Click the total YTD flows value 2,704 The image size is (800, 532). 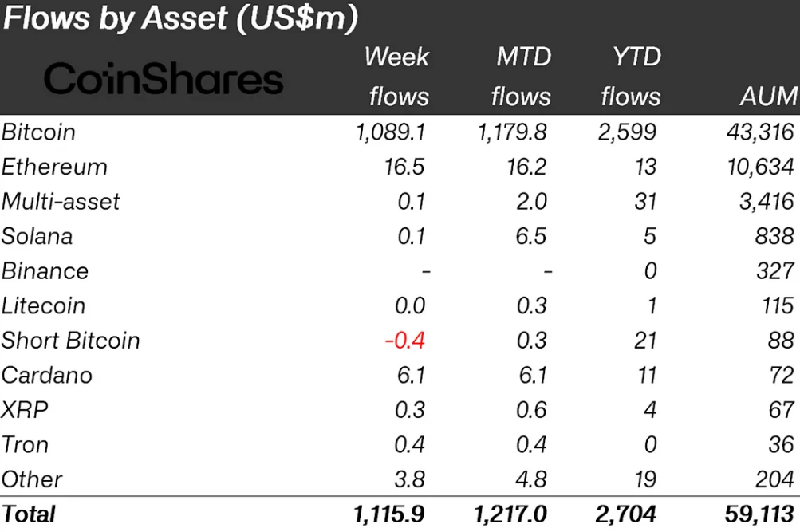[x=628, y=514]
